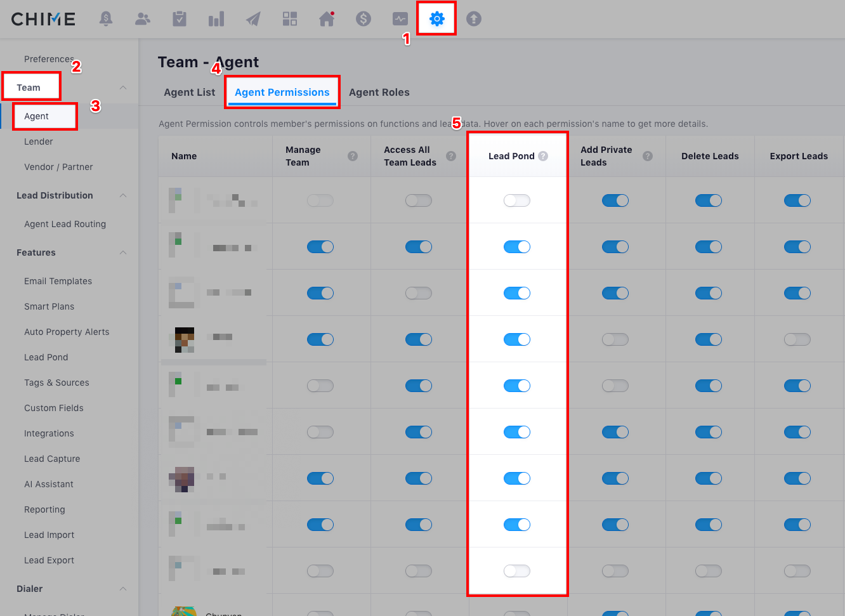Click the Chime logo
The height and width of the screenshot is (616, 845).
(43, 19)
